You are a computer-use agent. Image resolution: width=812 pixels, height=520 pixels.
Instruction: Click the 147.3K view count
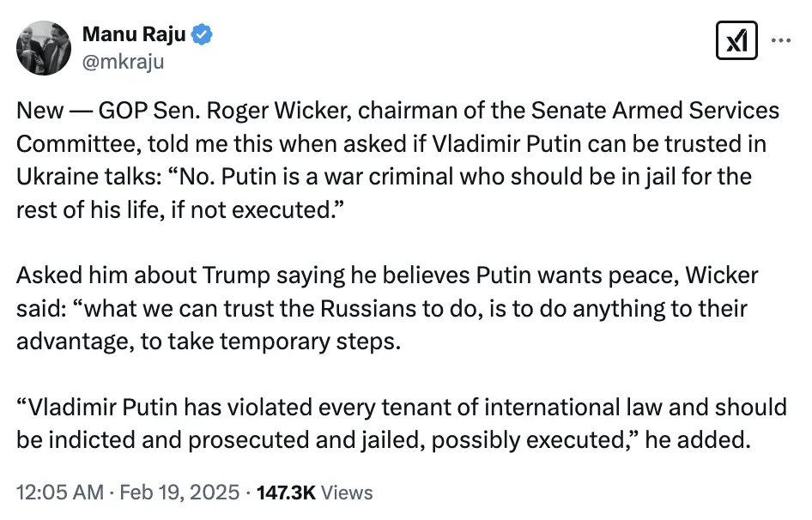tap(286, 493)
